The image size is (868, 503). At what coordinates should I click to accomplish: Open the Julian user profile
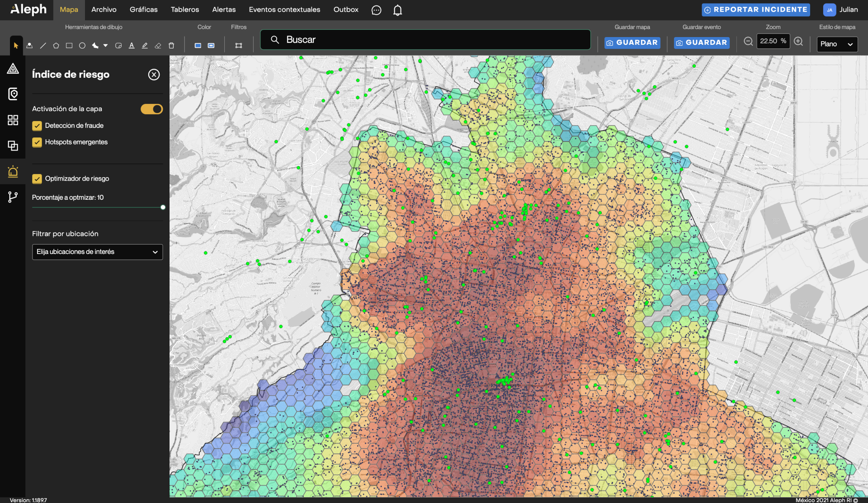[840, 9]
